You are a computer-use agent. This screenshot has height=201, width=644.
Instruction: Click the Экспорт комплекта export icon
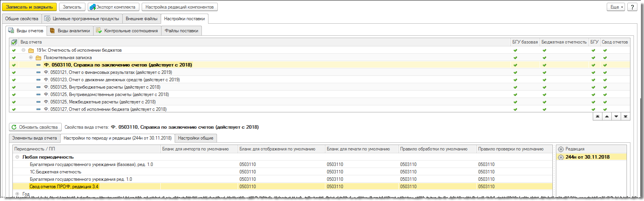pyautogui.click(x=92, y=7)
